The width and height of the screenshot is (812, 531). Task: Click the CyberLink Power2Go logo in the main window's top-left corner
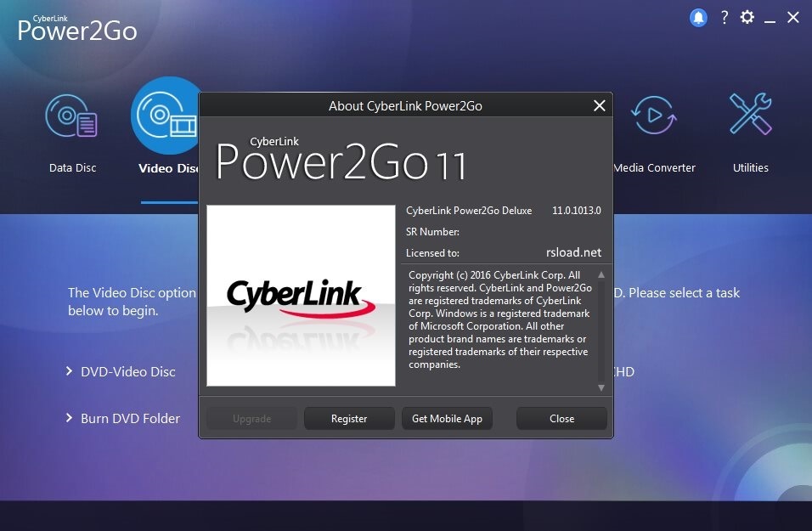coord(77,29)
